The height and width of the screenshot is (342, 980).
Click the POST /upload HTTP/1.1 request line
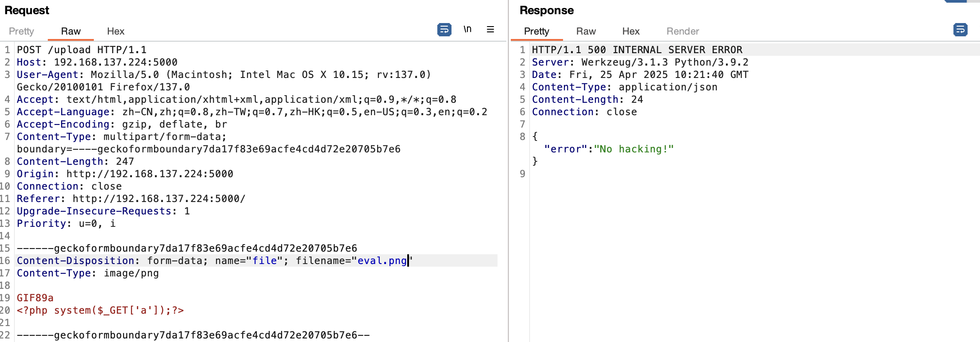point(82,50)
